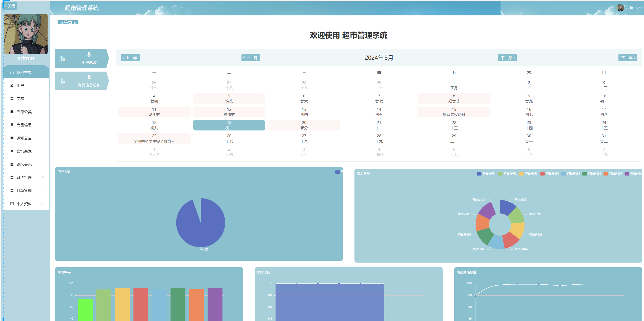Open the admin dropdown at top right
This screenshot has width=644, height=321.
click(632, 8)
